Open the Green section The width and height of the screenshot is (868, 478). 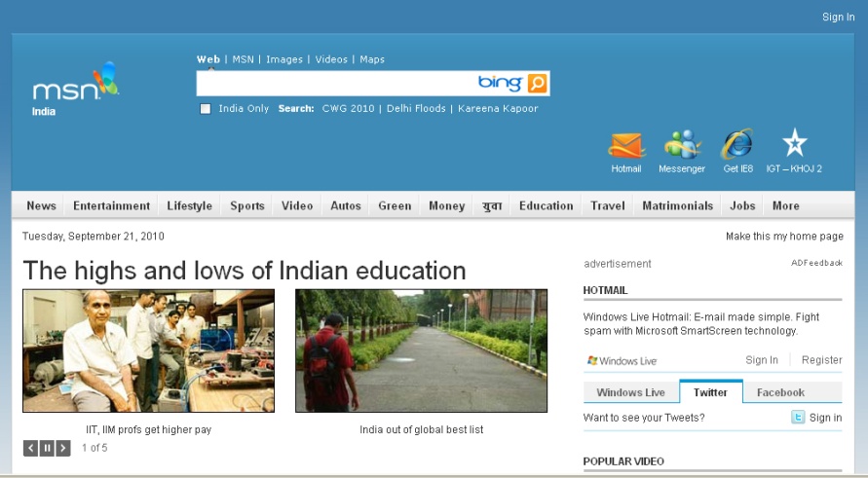pos(395,205)
